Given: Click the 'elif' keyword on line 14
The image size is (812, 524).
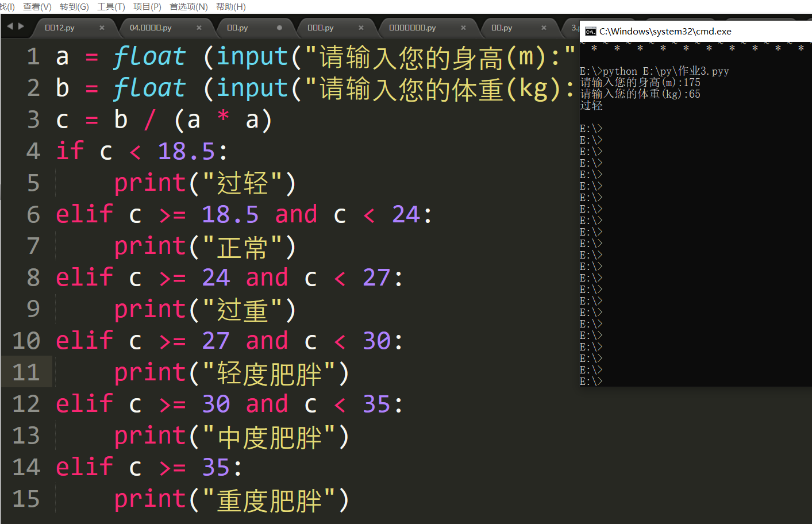Looking at the screenshot, I should click(x=84, y=468).
